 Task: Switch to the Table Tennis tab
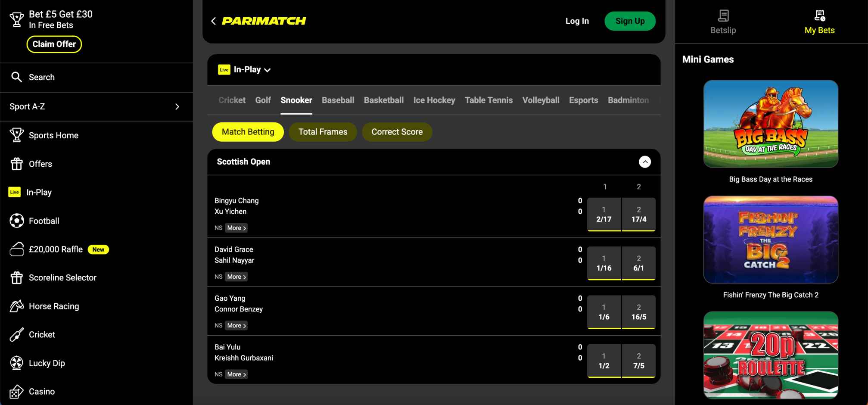(x=488, y=100)
